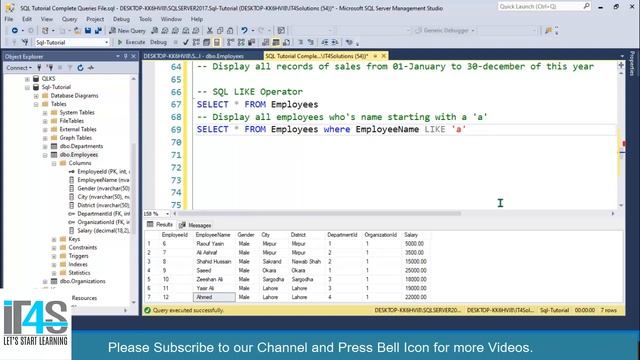Click the Save All icon
Image resolution: width=640 pixels, height=360 pixels.
98,31
